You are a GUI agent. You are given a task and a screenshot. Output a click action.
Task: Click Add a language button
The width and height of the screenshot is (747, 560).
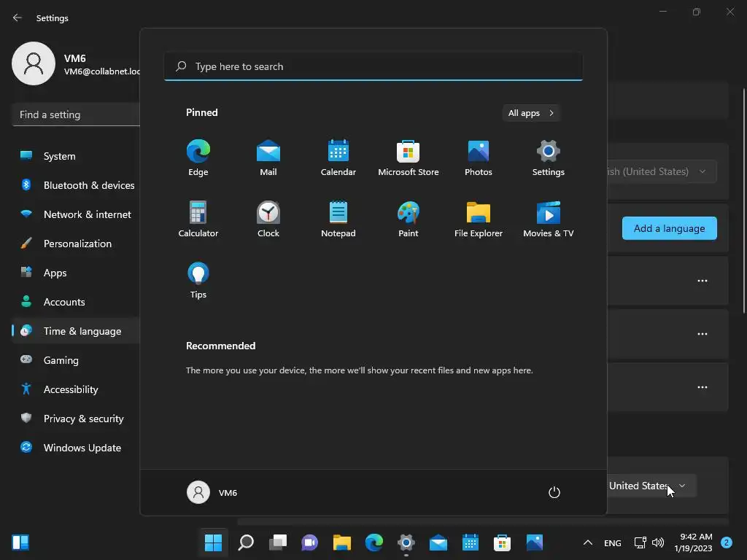pos(670,228)
